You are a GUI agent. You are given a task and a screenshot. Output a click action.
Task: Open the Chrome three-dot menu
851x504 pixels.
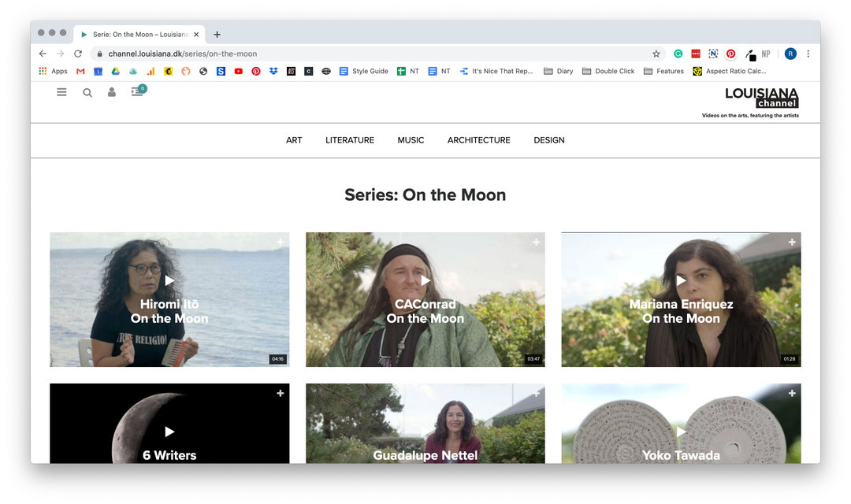[808, 54]
